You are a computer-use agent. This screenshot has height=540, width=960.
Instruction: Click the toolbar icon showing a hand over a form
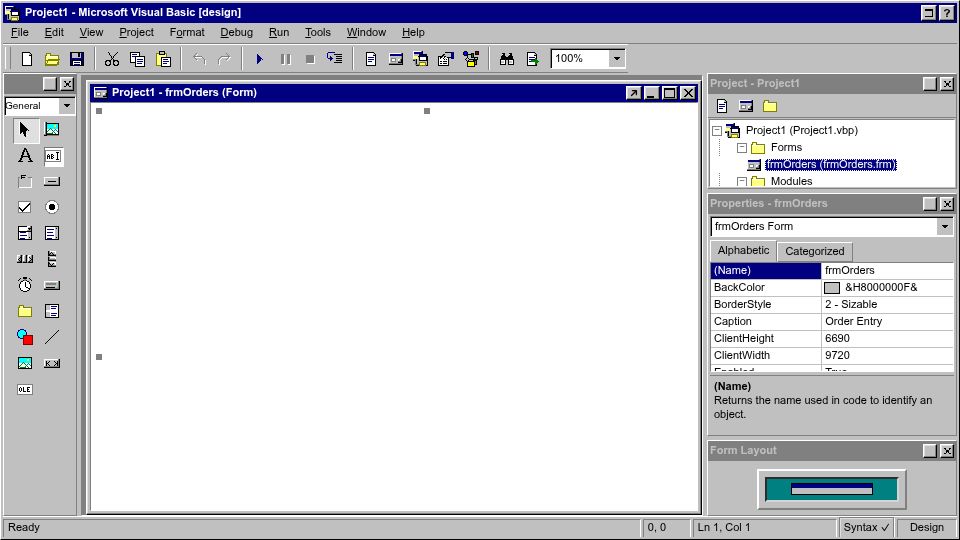[x=446, y=59]
